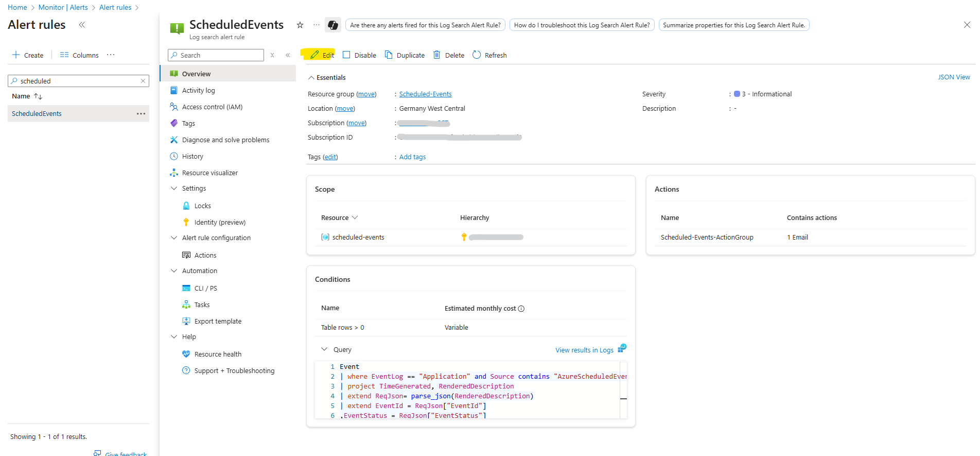Close the ScheduledEvents blade
980x456 pixels.
[x=967, y=25]
